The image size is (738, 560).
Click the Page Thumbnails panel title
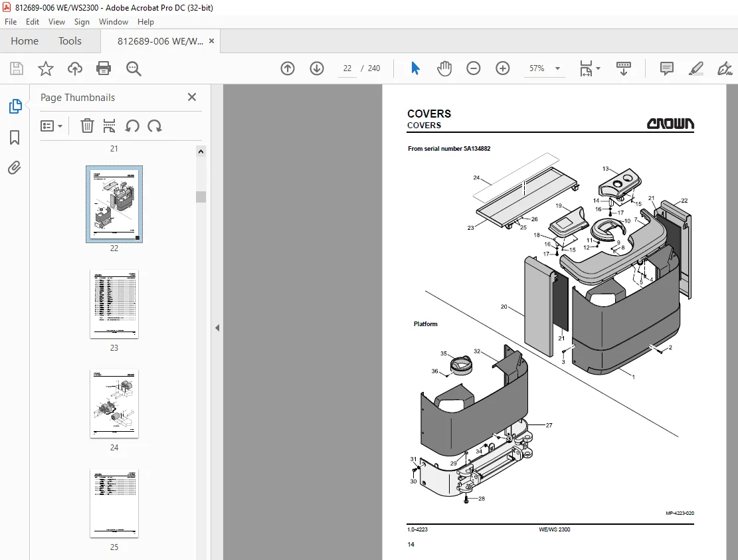pos(78,98)
